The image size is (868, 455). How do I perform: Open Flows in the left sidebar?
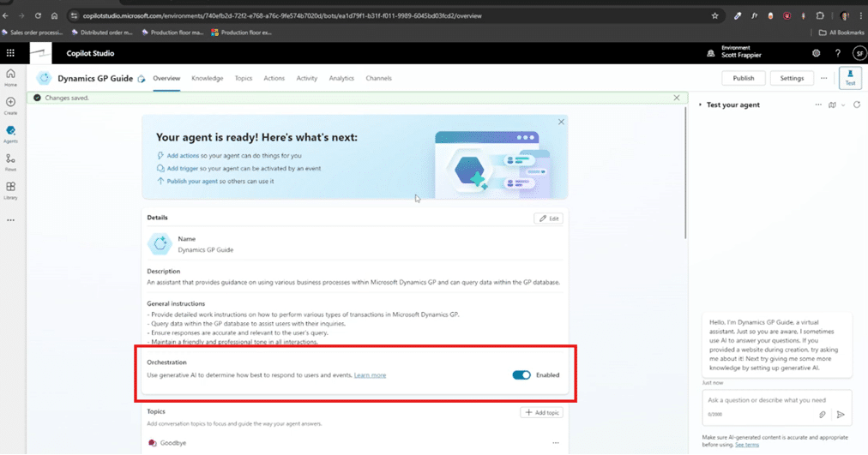10,162
